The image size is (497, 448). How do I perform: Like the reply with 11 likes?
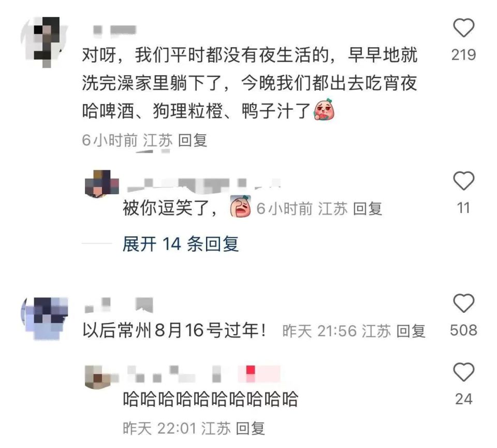click(x=464, y=181)
